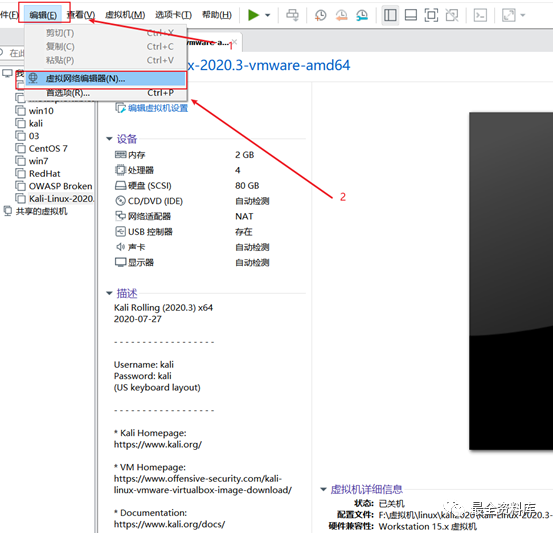Screen dimensions: 553x533
Task: Open the stretch display dropdown arrow
Action: [x=523, y=15]
